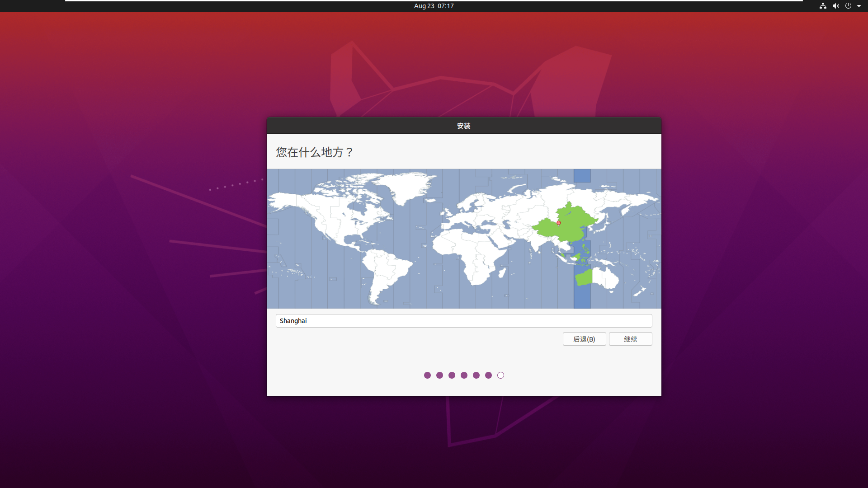Click the power icon in top bar
This screenshot has width=868, height=488.
848,6
